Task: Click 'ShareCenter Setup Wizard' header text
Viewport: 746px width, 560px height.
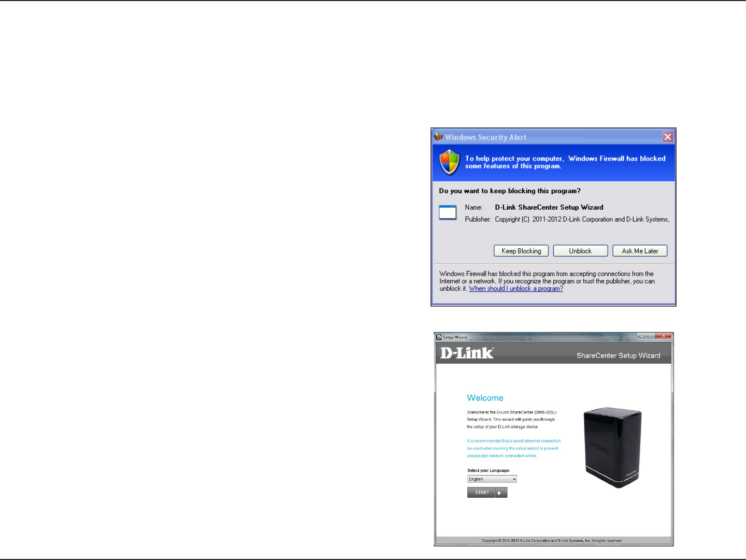Action: coord(618,355)
